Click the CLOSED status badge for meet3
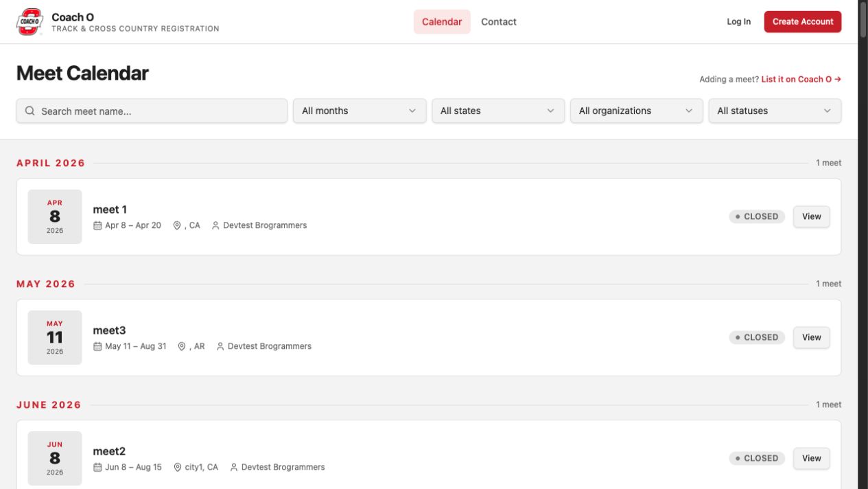The height and width of the screenshot is (489, 868). point(757,338)
